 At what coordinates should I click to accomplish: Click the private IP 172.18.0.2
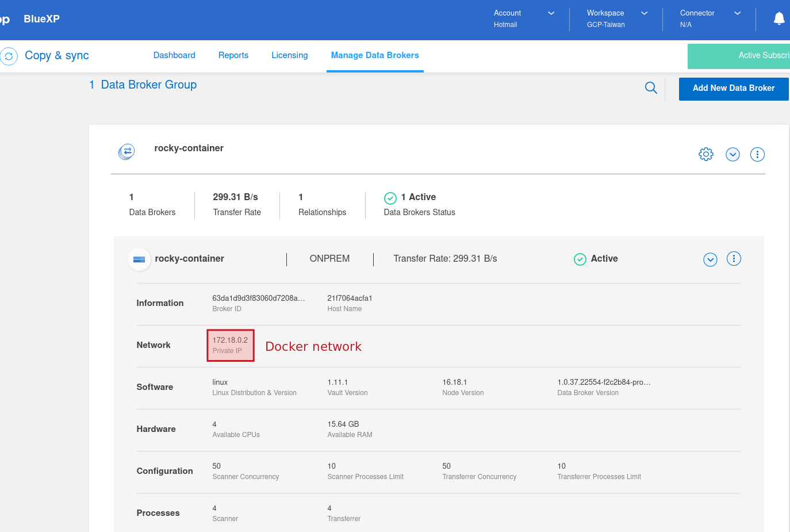(x=230, y=340)
